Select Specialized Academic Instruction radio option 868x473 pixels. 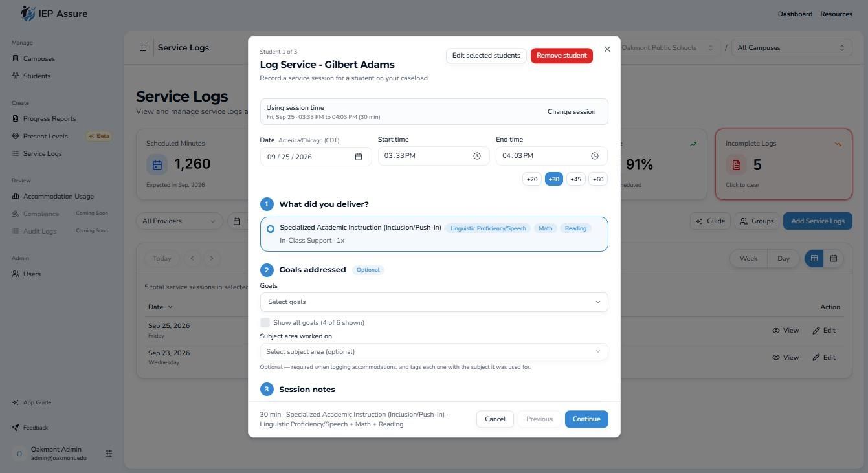click(x=271, y=229)
